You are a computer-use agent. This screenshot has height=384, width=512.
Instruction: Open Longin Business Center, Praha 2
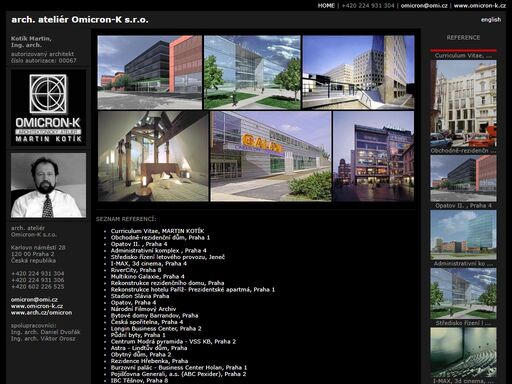[x=156, y=329]
